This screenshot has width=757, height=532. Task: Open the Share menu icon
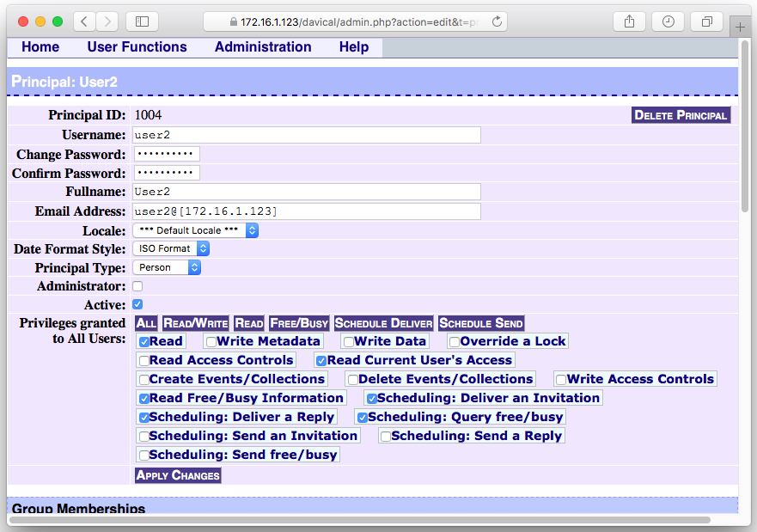(x=629, y=21)
